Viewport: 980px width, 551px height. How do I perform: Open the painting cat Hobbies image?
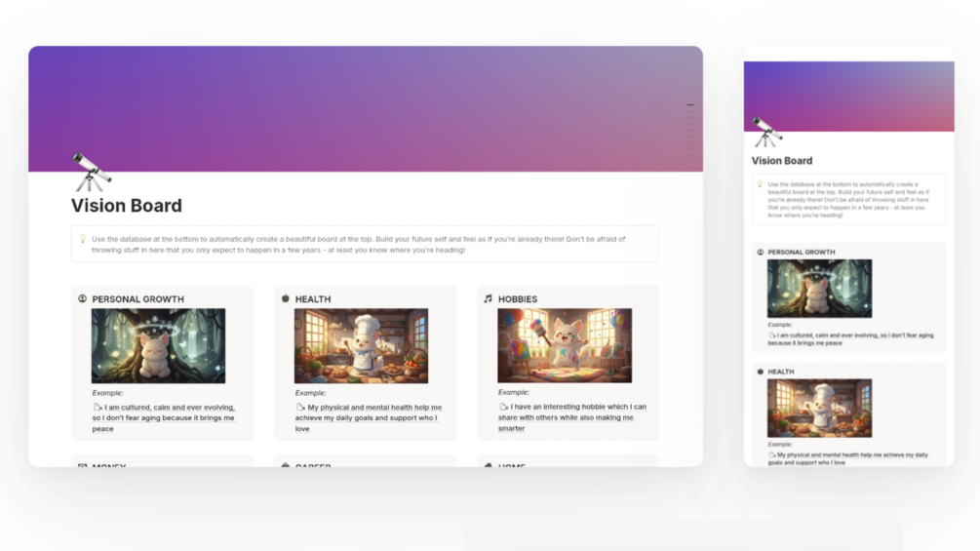click(x=565, y=345)
